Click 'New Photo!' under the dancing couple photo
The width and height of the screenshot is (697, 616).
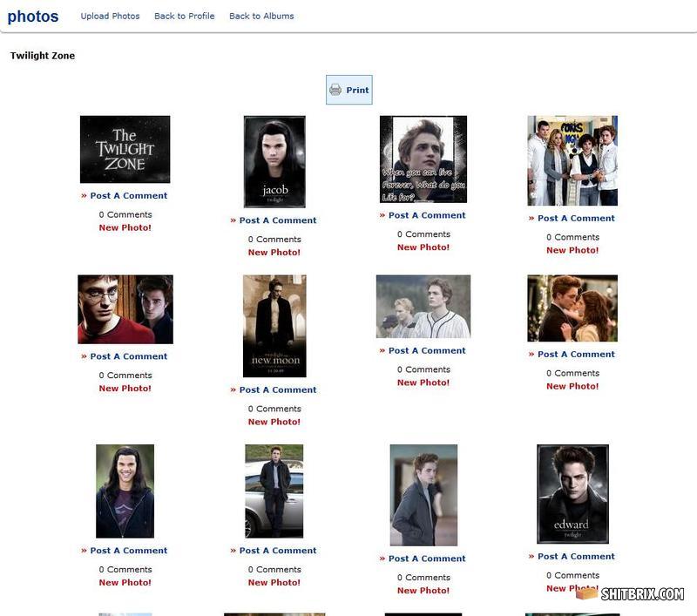572,386
